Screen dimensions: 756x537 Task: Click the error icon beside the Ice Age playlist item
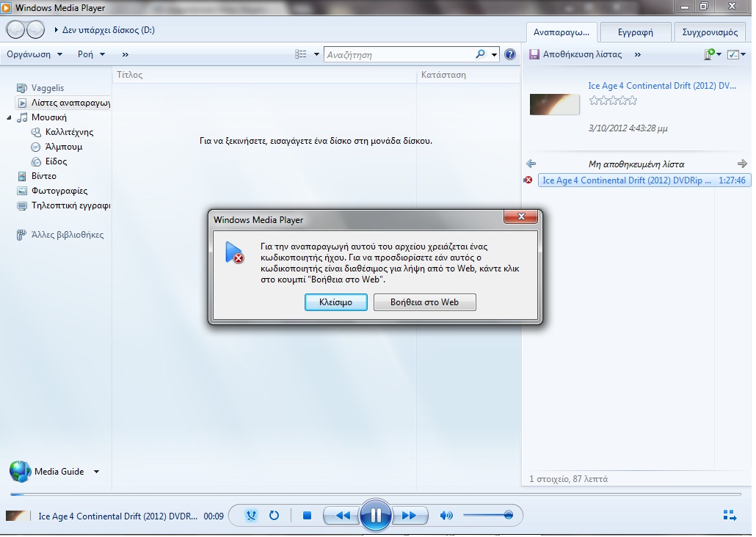[x=528, y=180]
